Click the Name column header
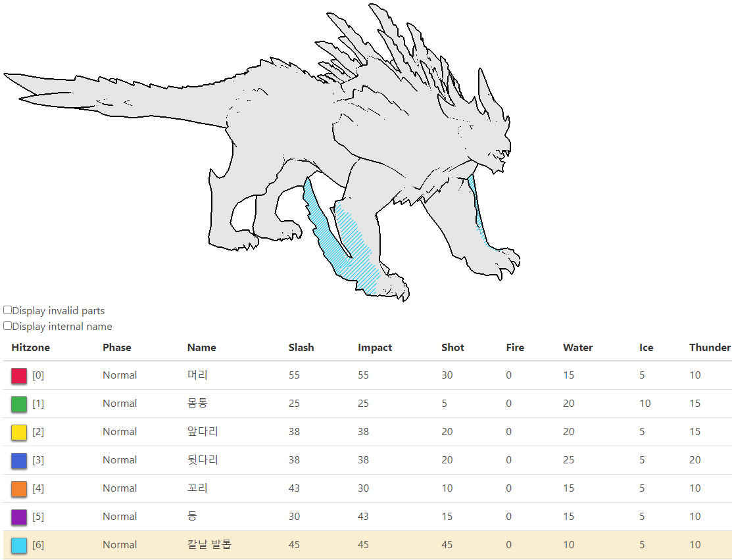 (x=202, y=347)
